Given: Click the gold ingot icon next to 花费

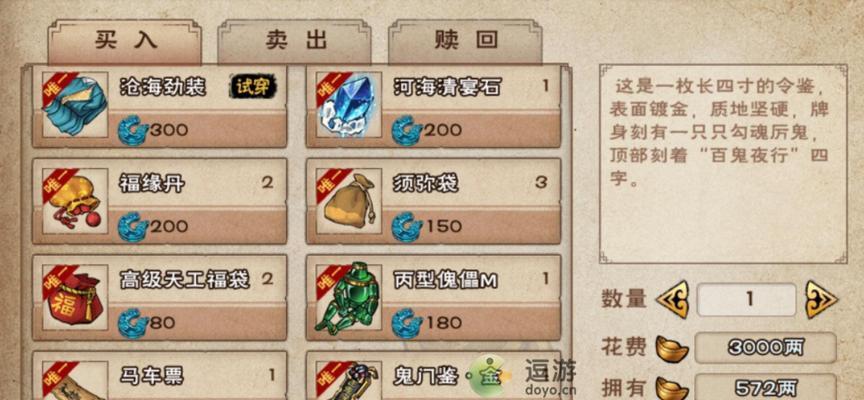Looking at the screenshot, I should [x=671, y=347].
